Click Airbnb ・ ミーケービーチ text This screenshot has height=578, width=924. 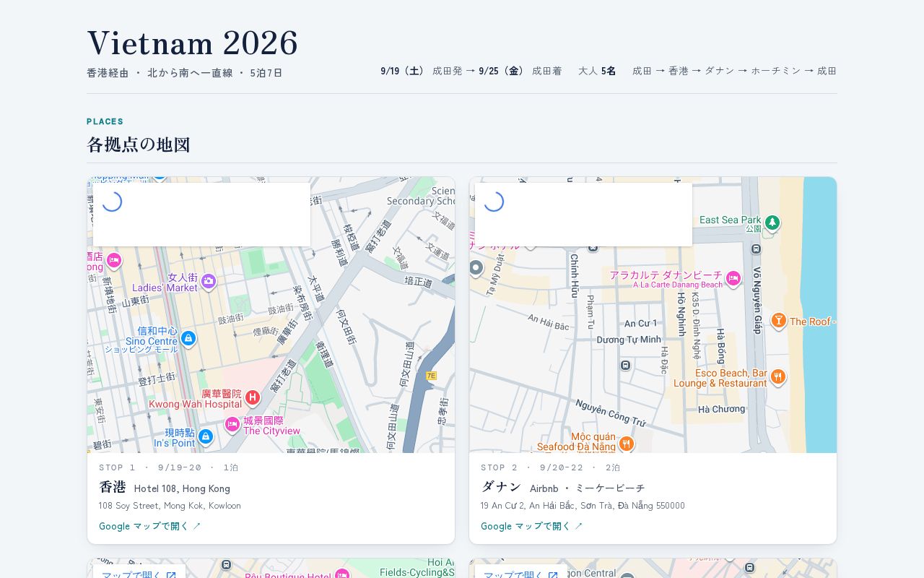click(588, 488)
